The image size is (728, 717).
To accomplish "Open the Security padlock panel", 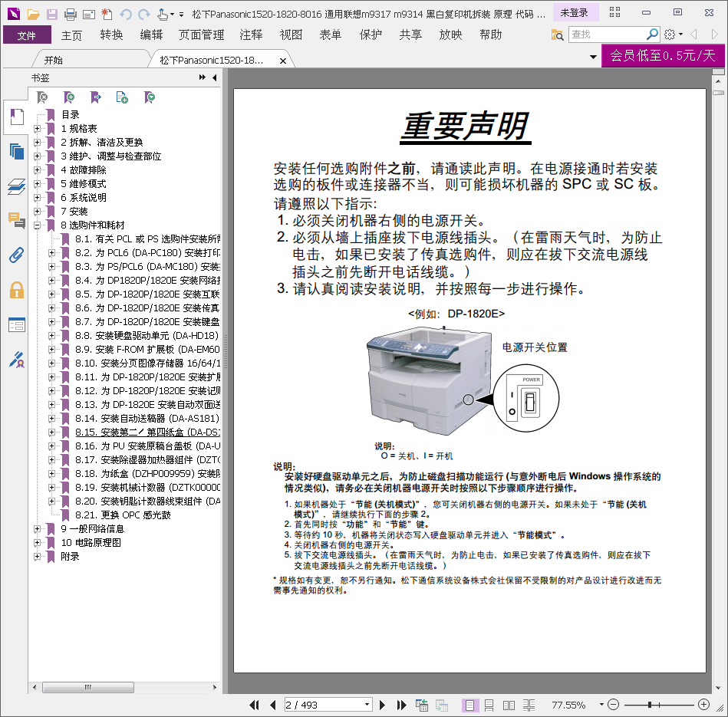I will tap(17, 290).
